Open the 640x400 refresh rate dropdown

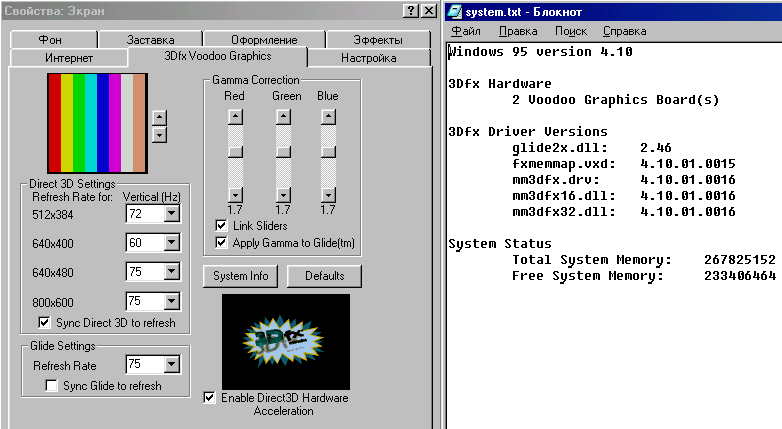pos(172,243)
